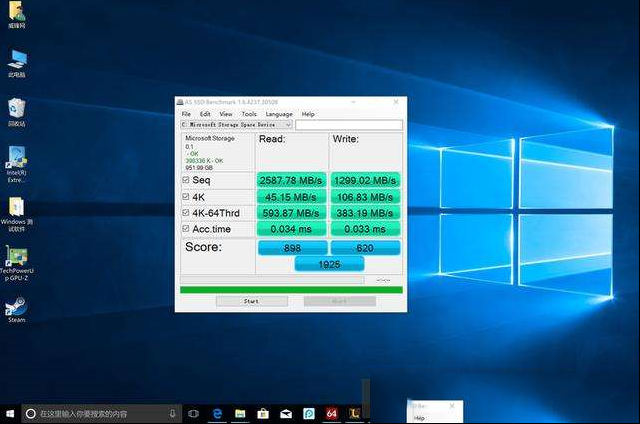The height and width of the screenshot is (424, 640).
Task: Open the teal P app on taskbar
Action: (309, 414)
